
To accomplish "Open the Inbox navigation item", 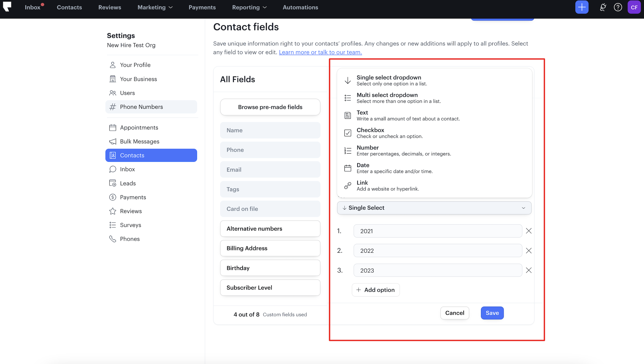I will coord(33,7).
